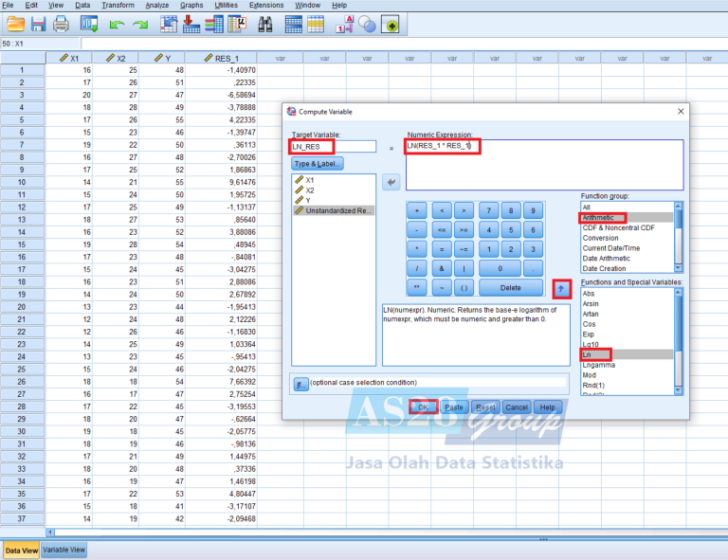Click the Save file floppy disk icon
Screen dimensions: 728x560
pos(37,24)
